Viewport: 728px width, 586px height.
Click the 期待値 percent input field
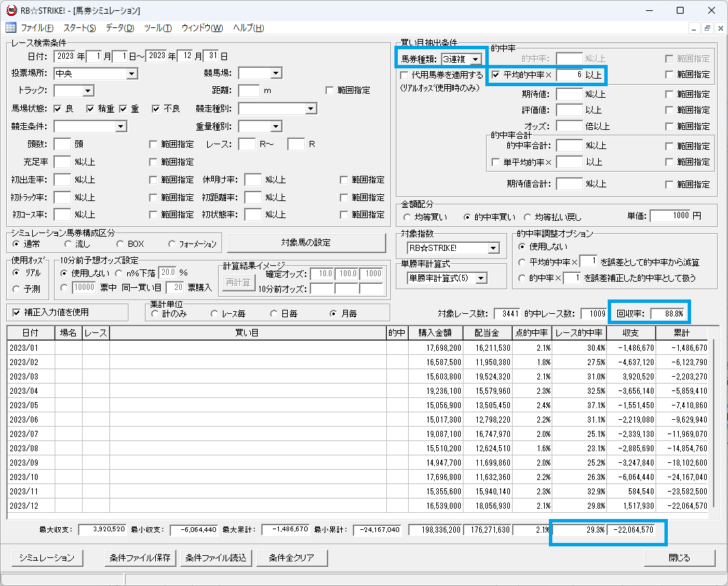pyautogui.click(x=569, y=94)
